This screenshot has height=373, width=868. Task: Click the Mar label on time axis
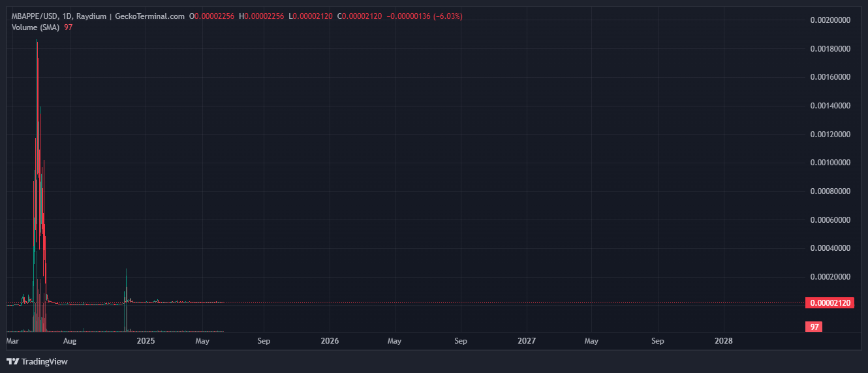coord(12,341)
